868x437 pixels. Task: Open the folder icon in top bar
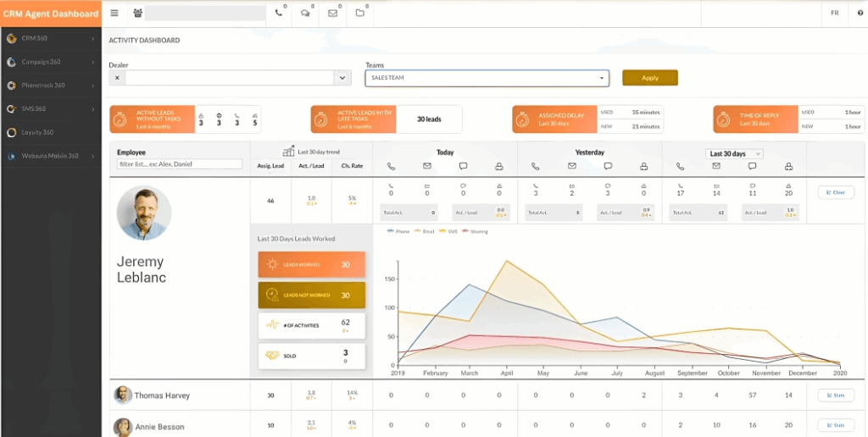point(359,14)
